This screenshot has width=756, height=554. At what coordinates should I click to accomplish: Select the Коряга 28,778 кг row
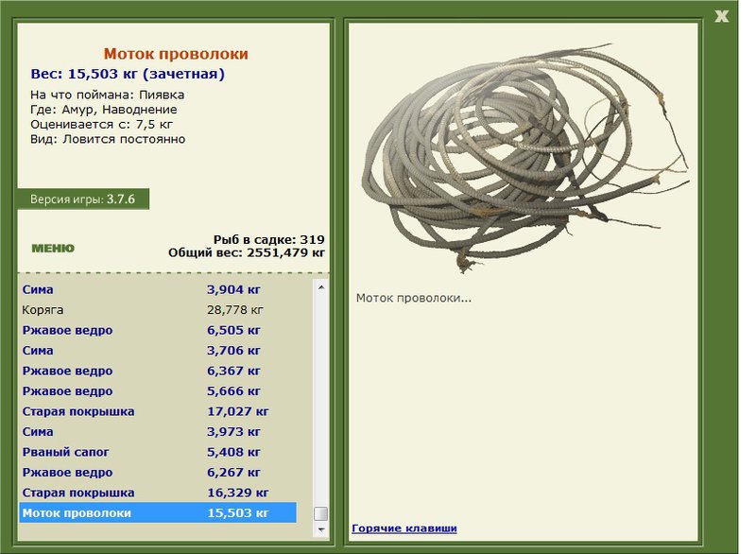click(158, 309)
